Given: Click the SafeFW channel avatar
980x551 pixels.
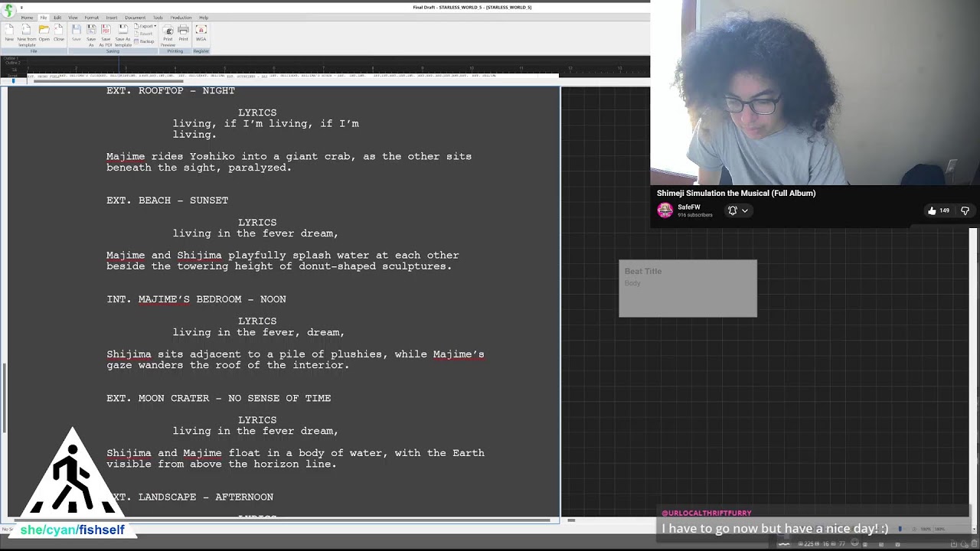Looking at the screenshot, I should coord(665,210).
